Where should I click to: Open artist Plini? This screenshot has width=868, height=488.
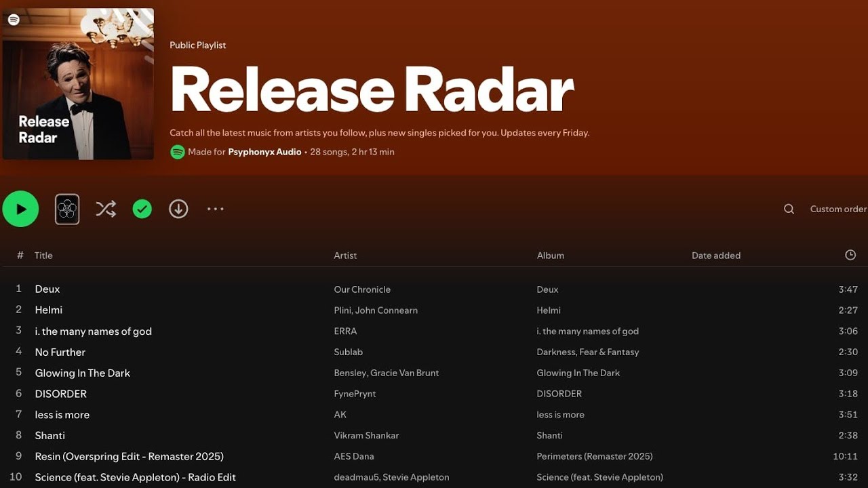343,310
